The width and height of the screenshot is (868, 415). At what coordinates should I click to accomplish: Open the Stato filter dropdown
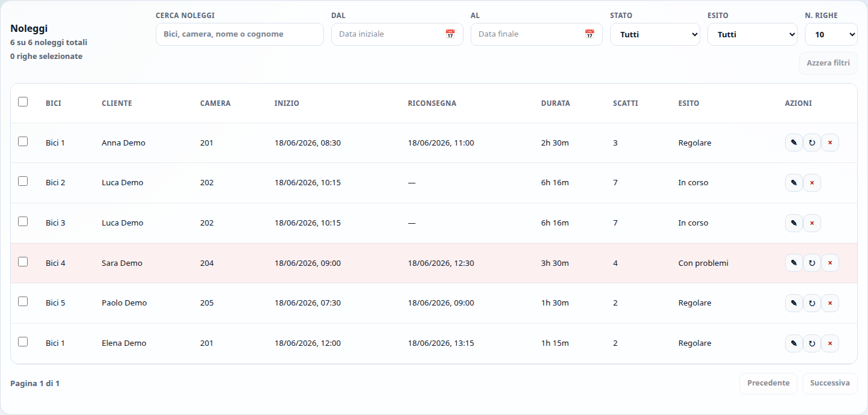pyautogui.click(x=655, y=34)
